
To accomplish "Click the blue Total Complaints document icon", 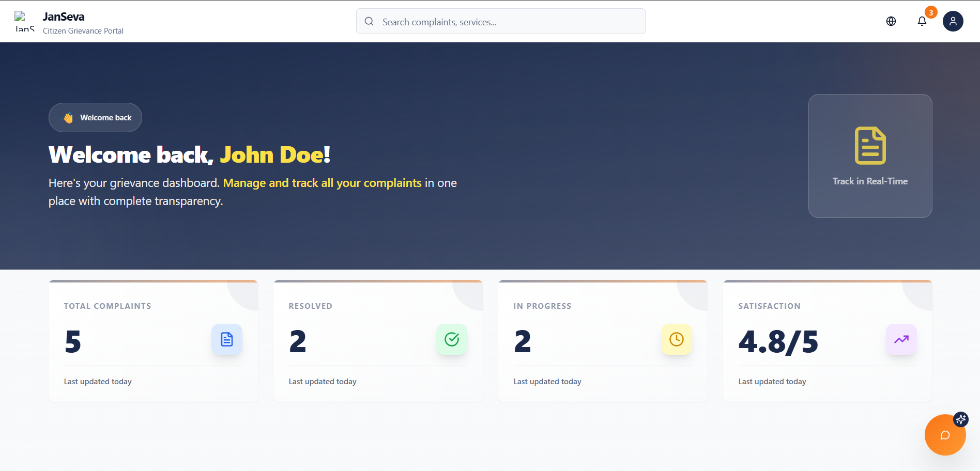I will [227, 339].
